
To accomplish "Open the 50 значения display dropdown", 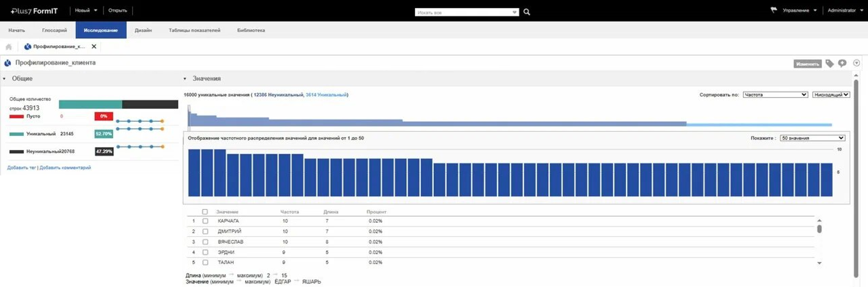I will 812,138.
